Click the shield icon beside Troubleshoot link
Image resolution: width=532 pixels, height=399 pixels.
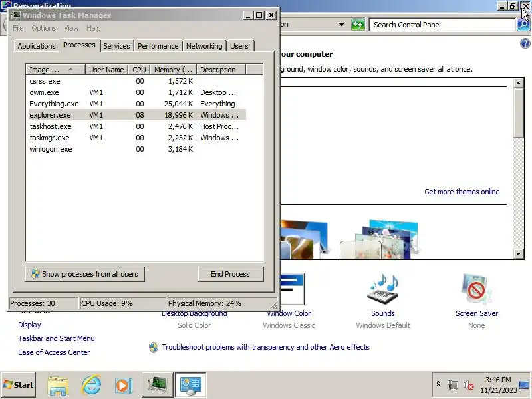(154, 347)
